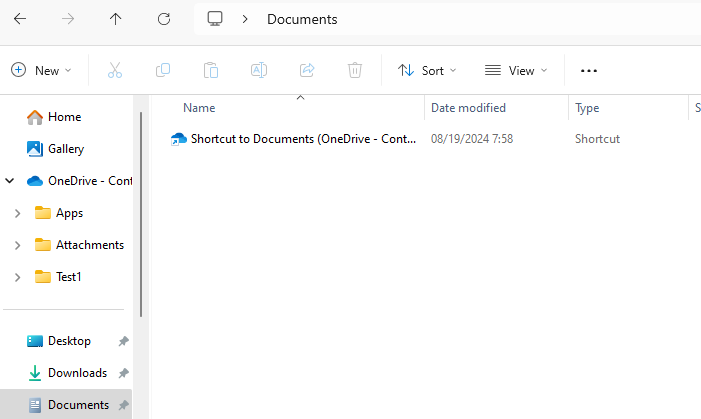701x419 pixels.
Task: Click the Rename icon in toolbar
Action: click(x=259, y=70)
